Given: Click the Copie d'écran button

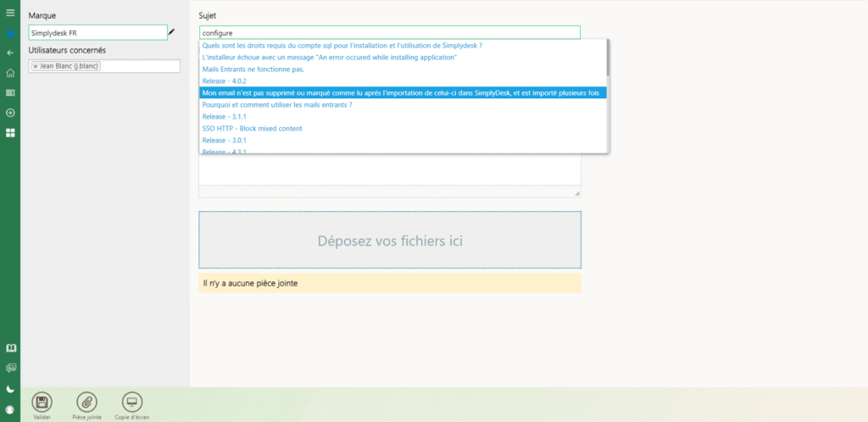Looking at the screenshot, I should pos(131,403).
